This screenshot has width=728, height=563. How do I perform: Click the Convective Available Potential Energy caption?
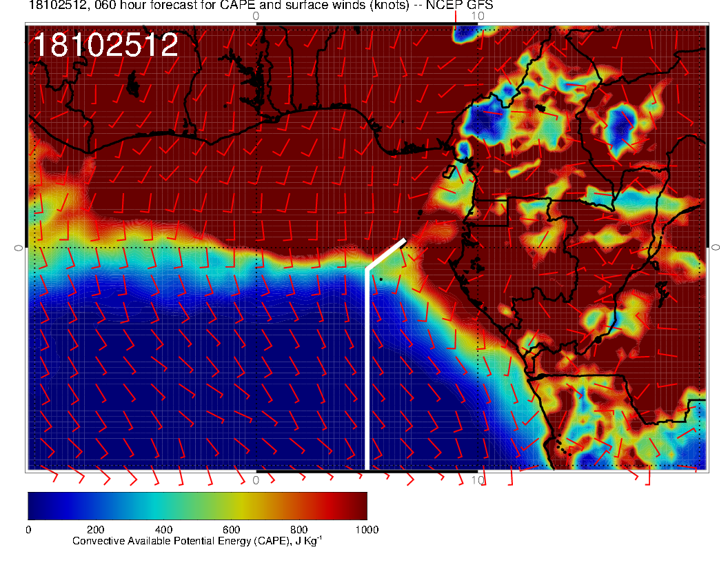click(197, 542)
